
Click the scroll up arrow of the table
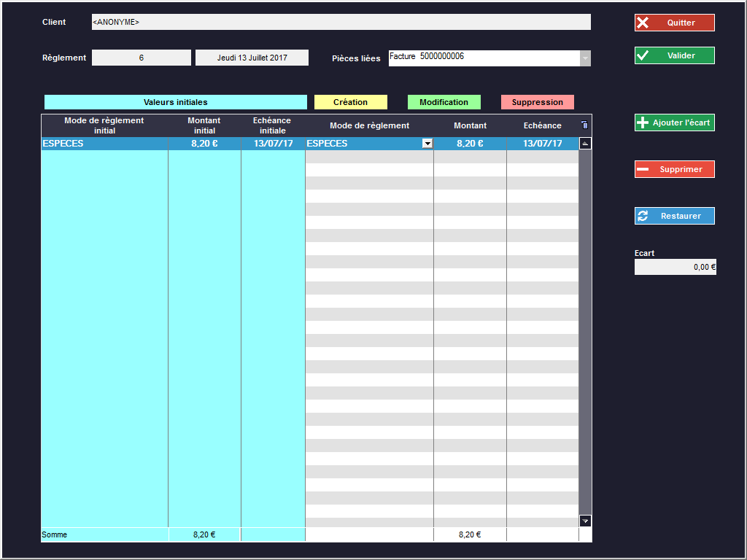(585, 144)
